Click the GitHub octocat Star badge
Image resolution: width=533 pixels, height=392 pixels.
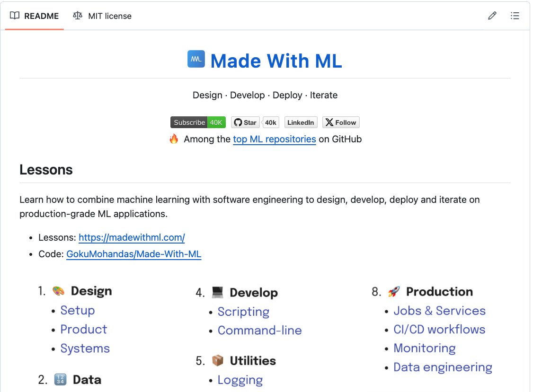245,122
